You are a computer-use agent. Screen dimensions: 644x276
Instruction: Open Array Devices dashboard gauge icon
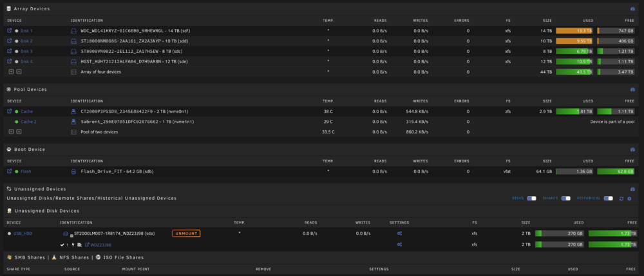click(x=632, y=8)
